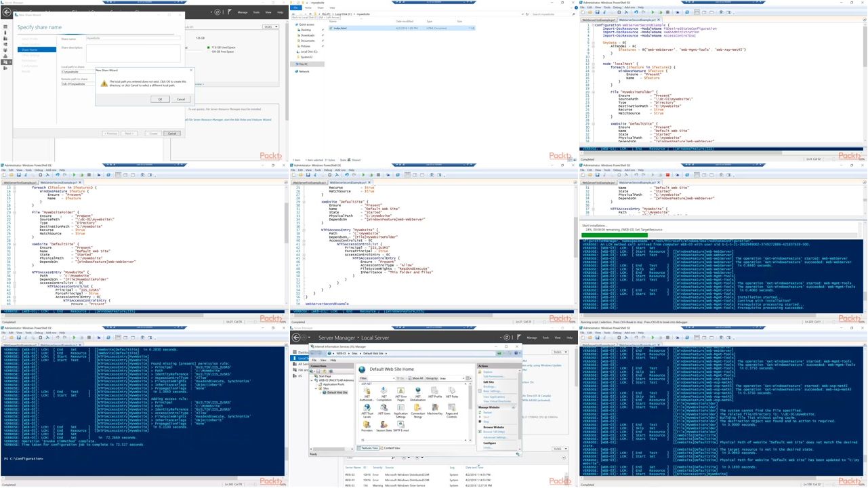The width and height of the screenshot is (868, 488).
Task: Click Run Script icon in ISE showing Configuration WebServerSecondExample
Action: [653, 12]
